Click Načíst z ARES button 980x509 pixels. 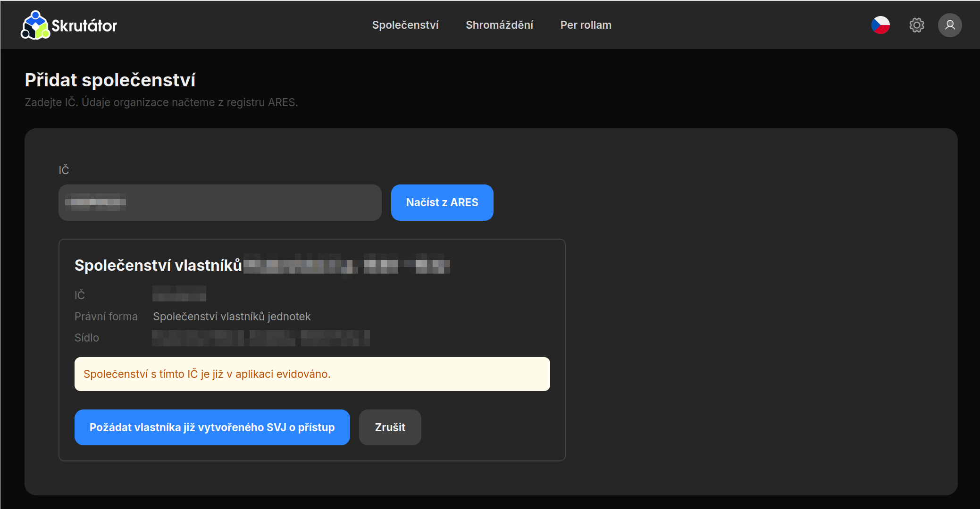442,202
